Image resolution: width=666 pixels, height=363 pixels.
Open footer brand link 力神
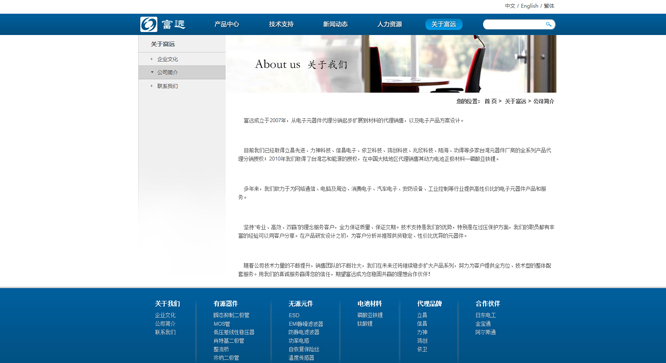click(422, 332)
